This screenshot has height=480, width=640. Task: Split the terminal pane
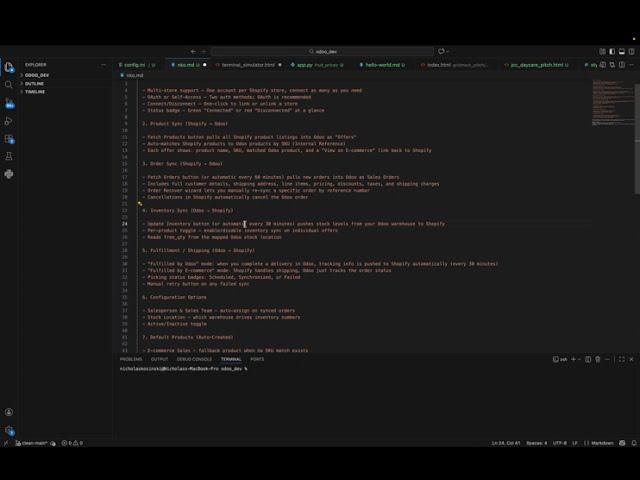(588, 359)
